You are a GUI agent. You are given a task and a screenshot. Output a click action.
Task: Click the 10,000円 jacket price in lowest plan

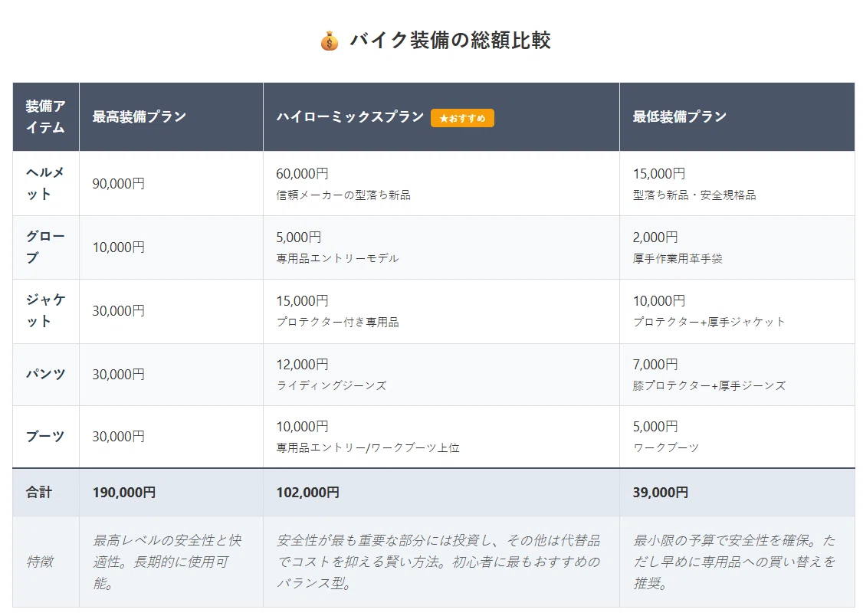click(x=659, y=301)
